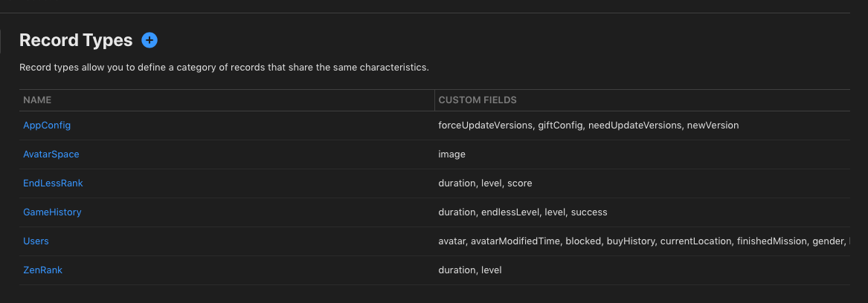868x303 pixels.
Task: Click ZenRank's duration, level fields
Action: coord(469,270)
